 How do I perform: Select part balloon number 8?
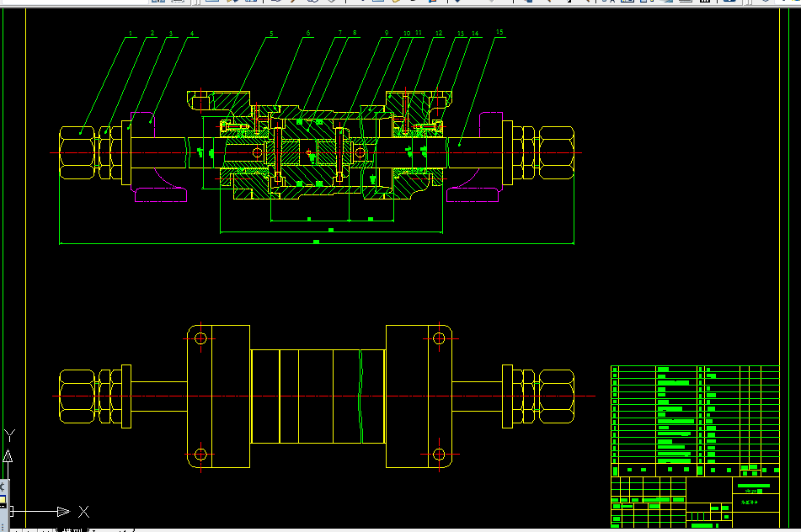(355, 33)
